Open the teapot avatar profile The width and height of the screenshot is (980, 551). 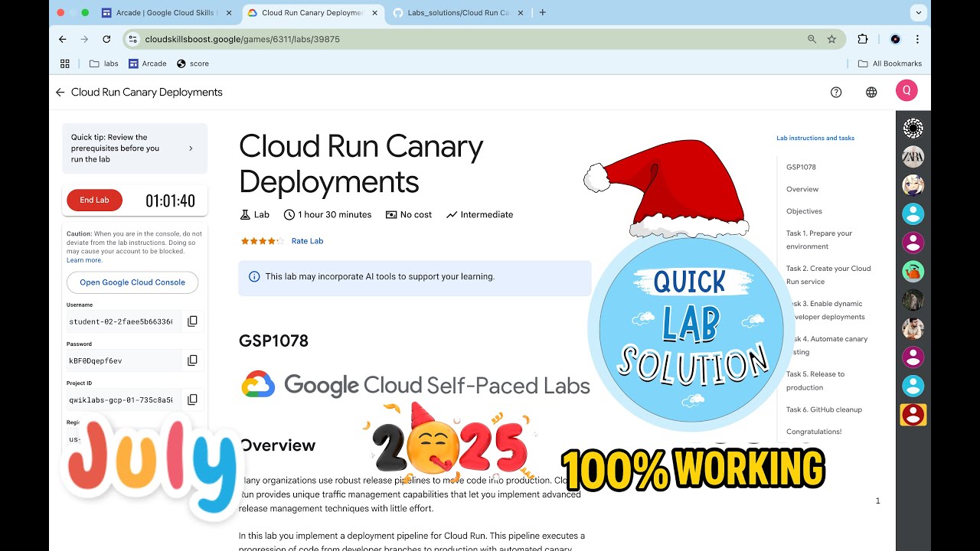913,272
